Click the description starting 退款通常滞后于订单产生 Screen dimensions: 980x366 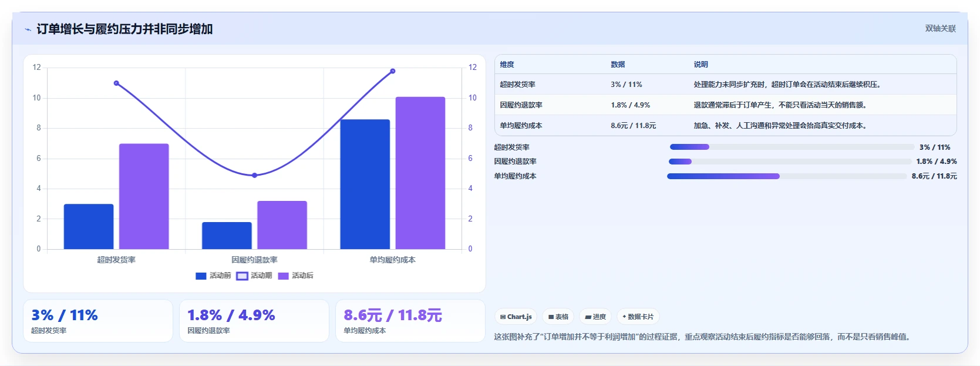(780, 105)
